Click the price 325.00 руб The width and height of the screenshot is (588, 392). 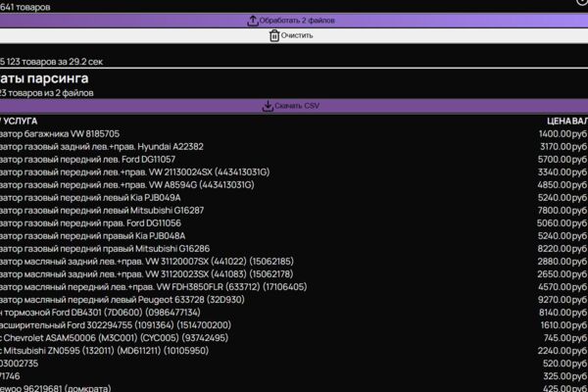(565, 376)
